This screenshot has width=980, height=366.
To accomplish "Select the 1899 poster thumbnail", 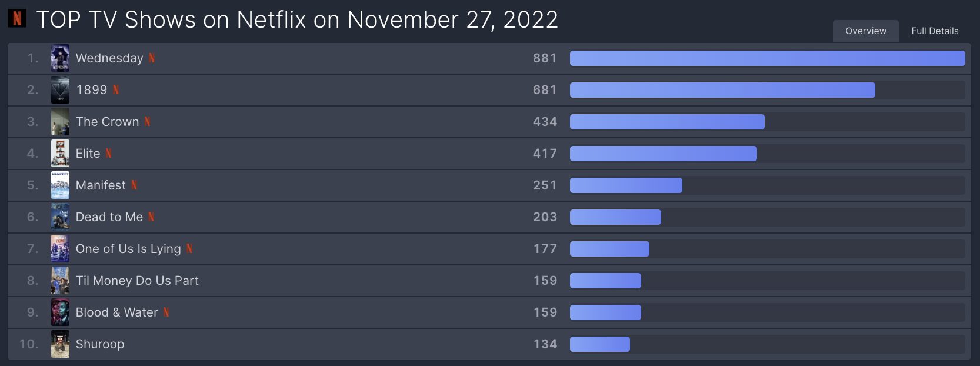I will (60, 89).
